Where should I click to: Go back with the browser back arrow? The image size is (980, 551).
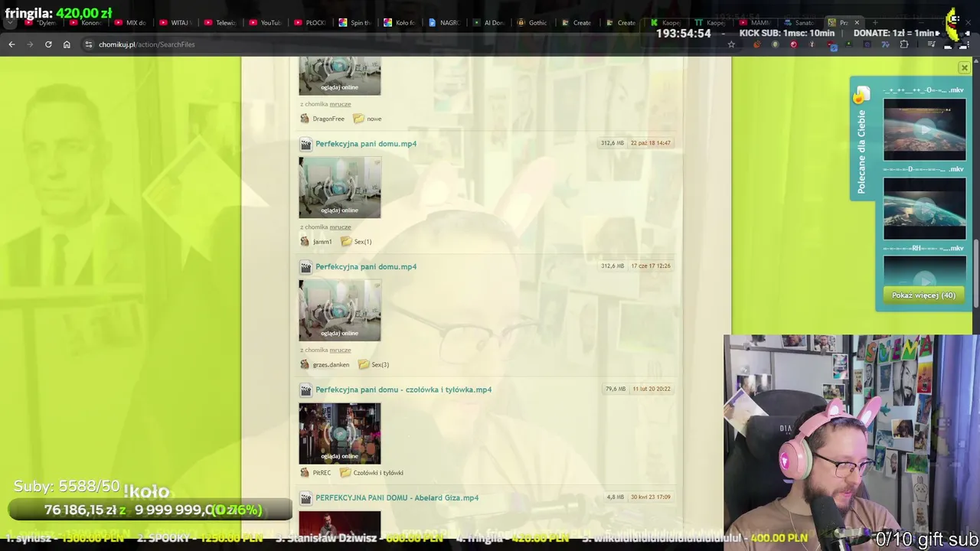point(11,44)
